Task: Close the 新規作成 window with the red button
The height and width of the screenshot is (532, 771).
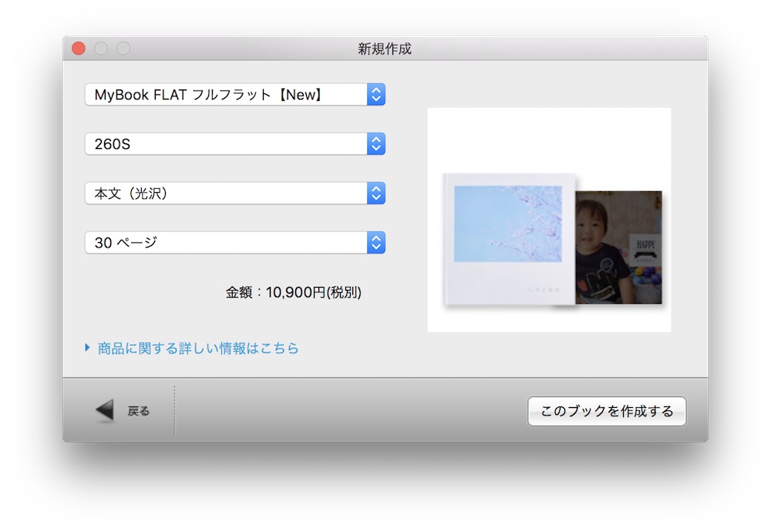Action: click(x=79, y=48)
